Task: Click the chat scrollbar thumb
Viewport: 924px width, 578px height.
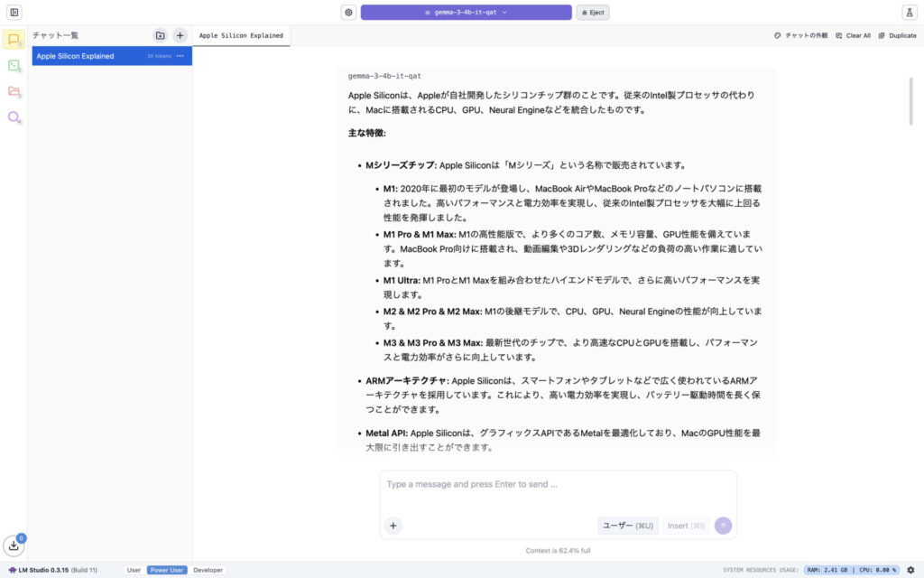Action: (x=911, y=101)
